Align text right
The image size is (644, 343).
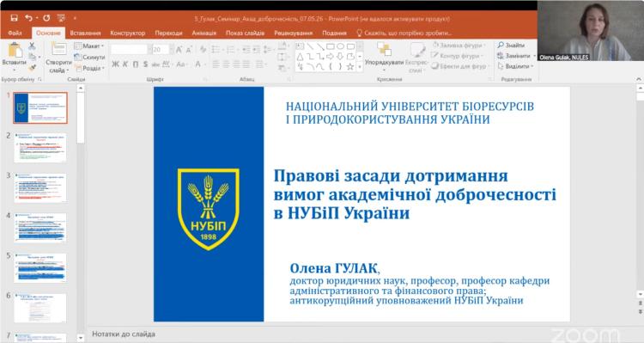coord(236,64)
